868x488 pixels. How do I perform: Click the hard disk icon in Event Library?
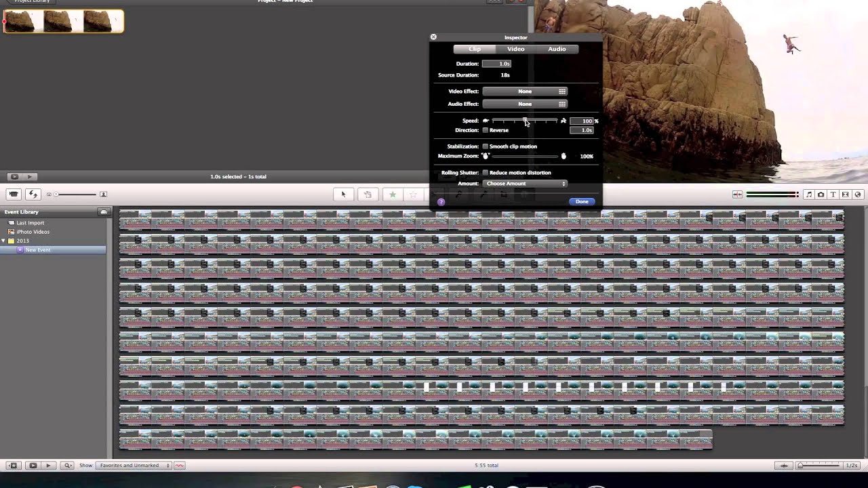point(104,212)
